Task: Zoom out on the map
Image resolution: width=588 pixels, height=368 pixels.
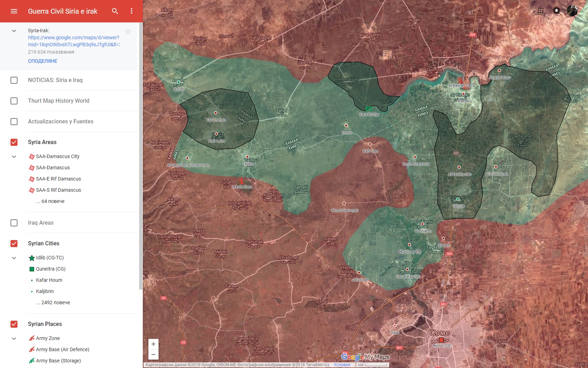Action: (153, 354)
